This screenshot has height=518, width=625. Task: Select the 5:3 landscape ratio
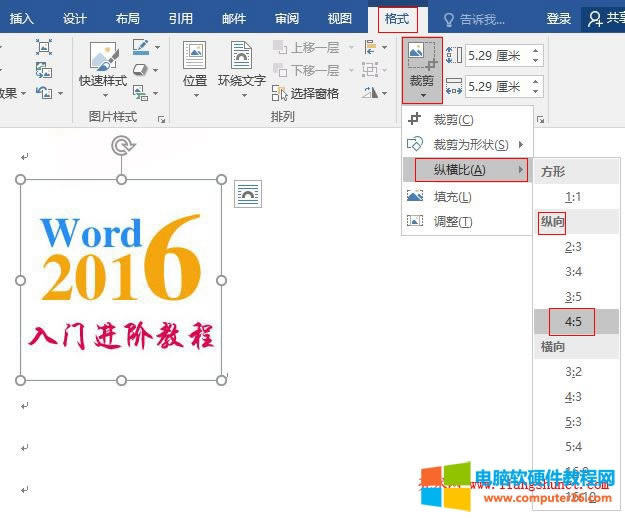pyautogui.click(x=576, y=422)
